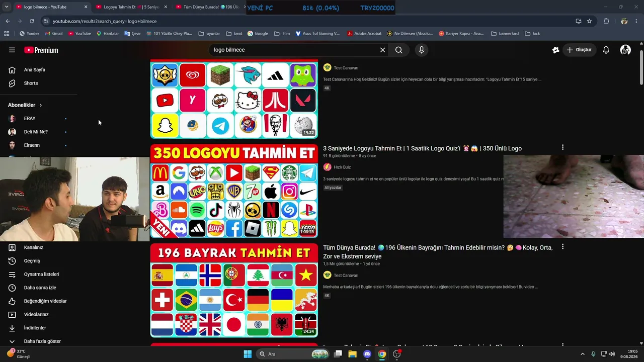Click the page vertical scrollbar
This screenshot has height=362, width=644.
coord(641,68)
